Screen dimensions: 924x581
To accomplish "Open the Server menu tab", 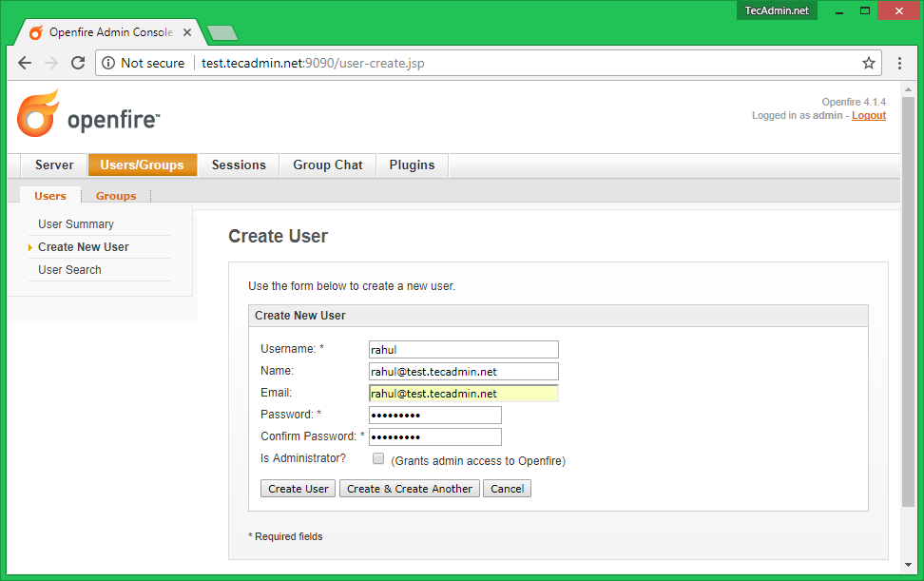I will click(x=54, y=165).
